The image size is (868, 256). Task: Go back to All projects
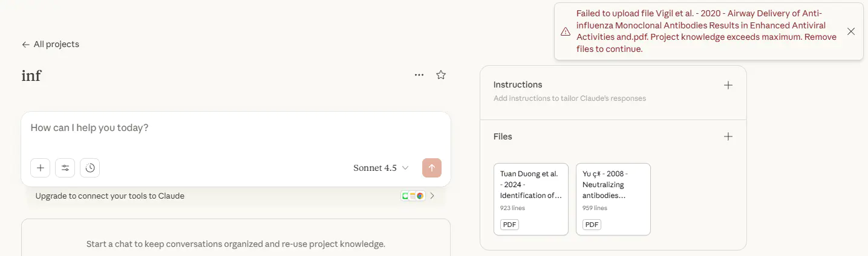point(50,44)
